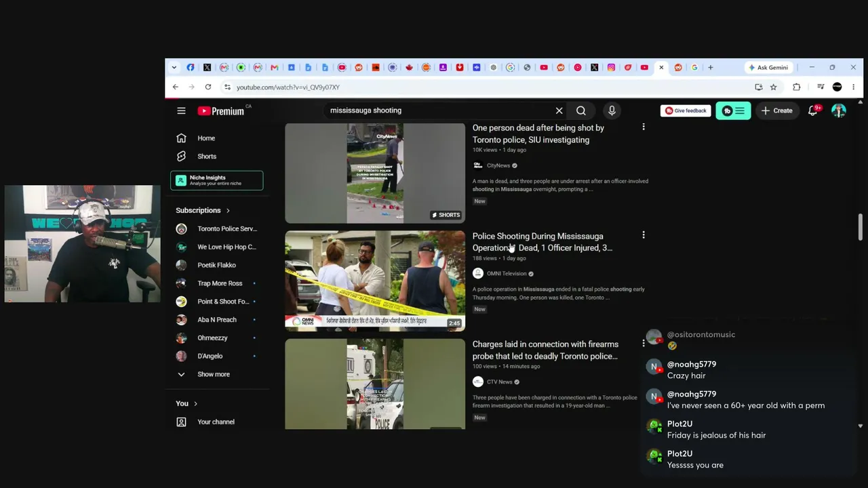Open the YouTube notifications bell
868x488 pixels.
coord(813,110)
